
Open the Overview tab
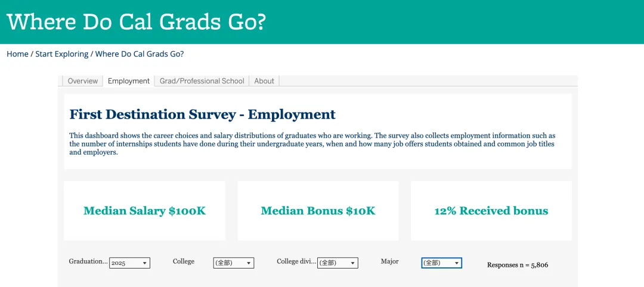pos(82,81)
